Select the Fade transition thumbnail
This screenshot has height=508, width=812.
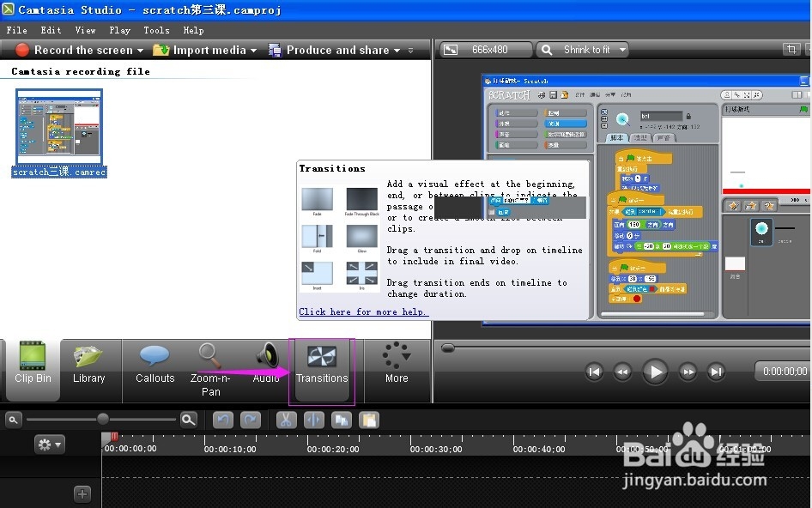pyautogui.click(x=317, y=199)
